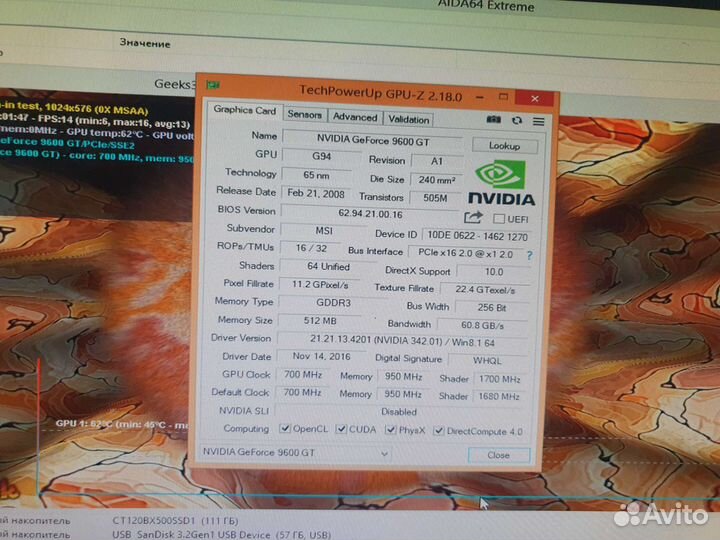
Task: Click the Texture Fillrate 22.4 GTexel/s
Action: click(x=485, y=290)
